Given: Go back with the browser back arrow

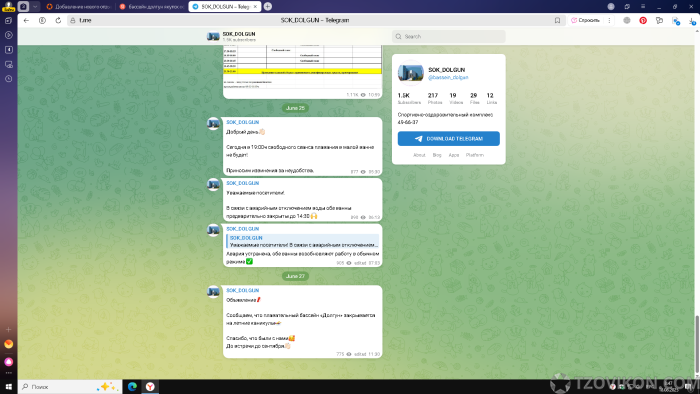Looking at the screenshot, I should (26, 20).
